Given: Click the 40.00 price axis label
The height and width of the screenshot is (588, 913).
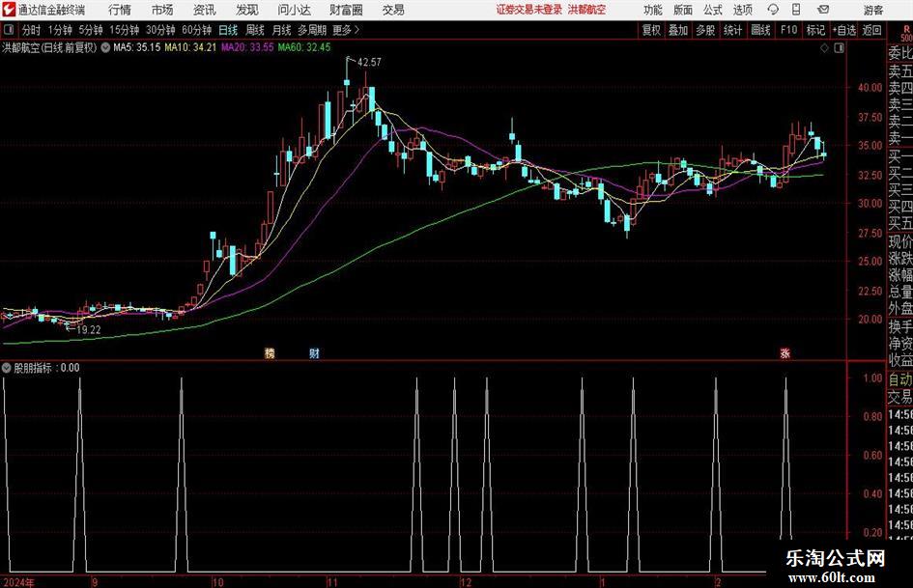Looking at the screenshot, I should (870, 87).
